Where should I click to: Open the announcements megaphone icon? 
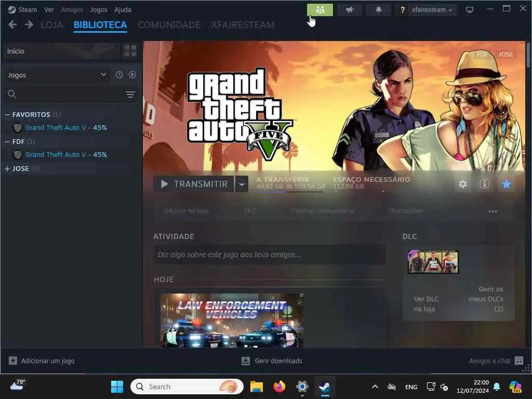[x=350, y=9]
